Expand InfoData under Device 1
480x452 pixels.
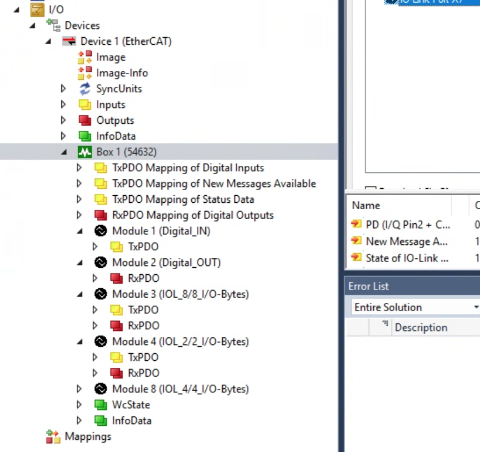pyautogui.click(x=63, y=136)
